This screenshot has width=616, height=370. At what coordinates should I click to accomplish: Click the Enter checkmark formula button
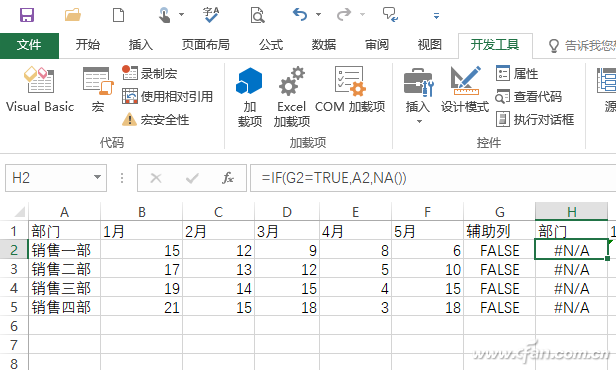(x=192, y=178)
